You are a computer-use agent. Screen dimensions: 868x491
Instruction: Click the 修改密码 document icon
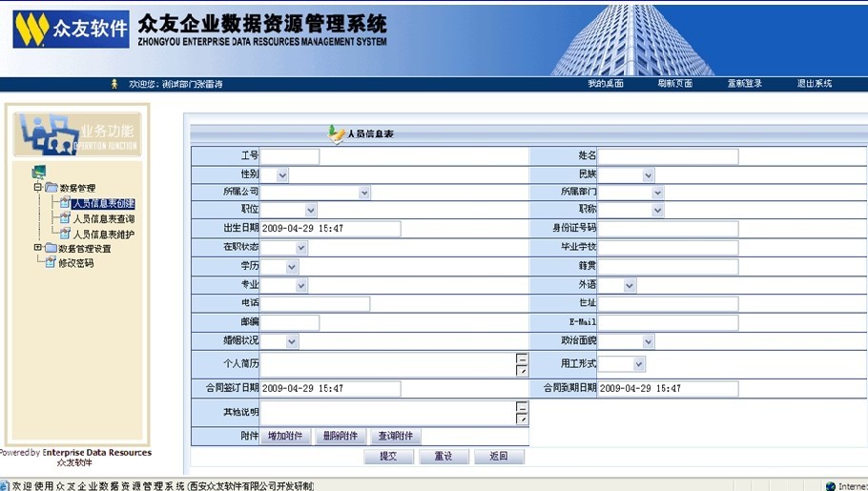coord(51,263)
